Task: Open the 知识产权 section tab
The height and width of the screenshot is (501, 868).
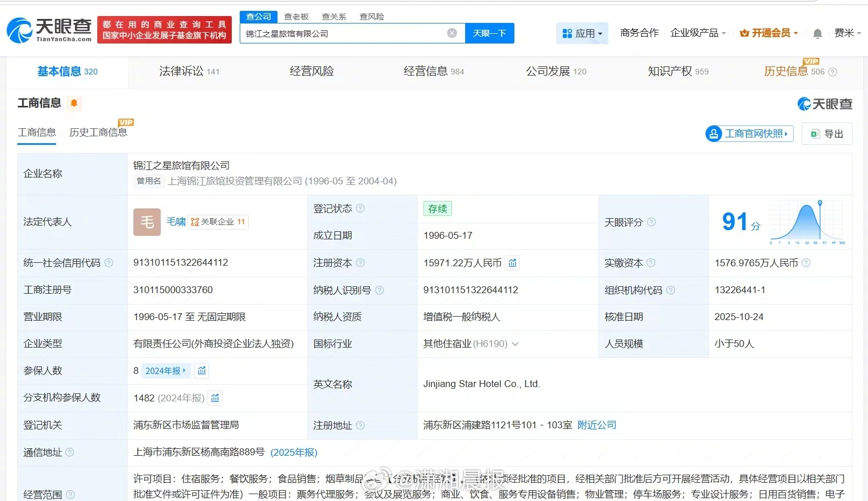Action: click(x=678, y=72)
